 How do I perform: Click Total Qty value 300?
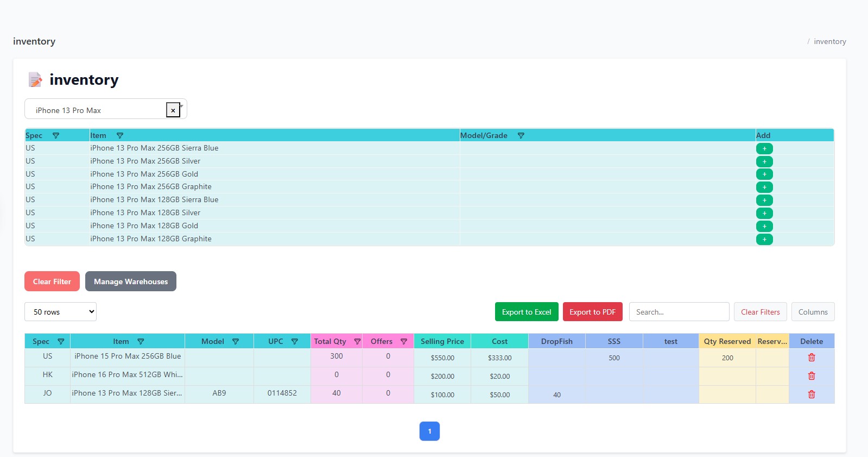click(337, 356)
